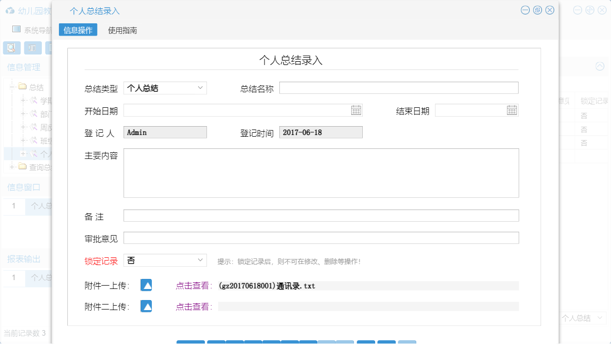Screen dimensions: 611x364
Task: Click inside the 主要内容 text area
Action: [x=320, y=172]
